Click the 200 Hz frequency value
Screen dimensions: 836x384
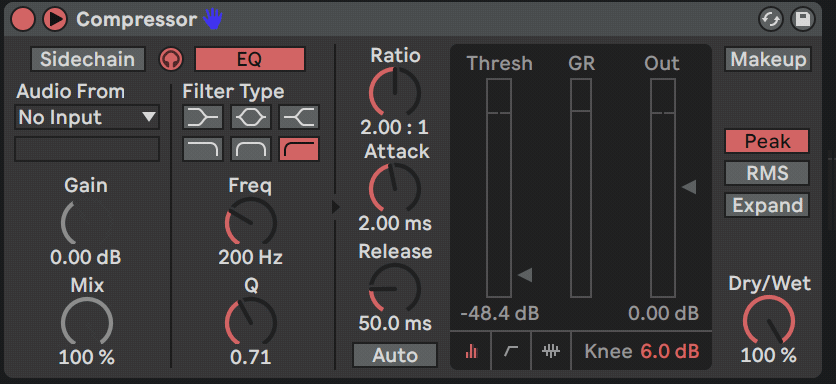pyautogui.click(x=251, y=258)
